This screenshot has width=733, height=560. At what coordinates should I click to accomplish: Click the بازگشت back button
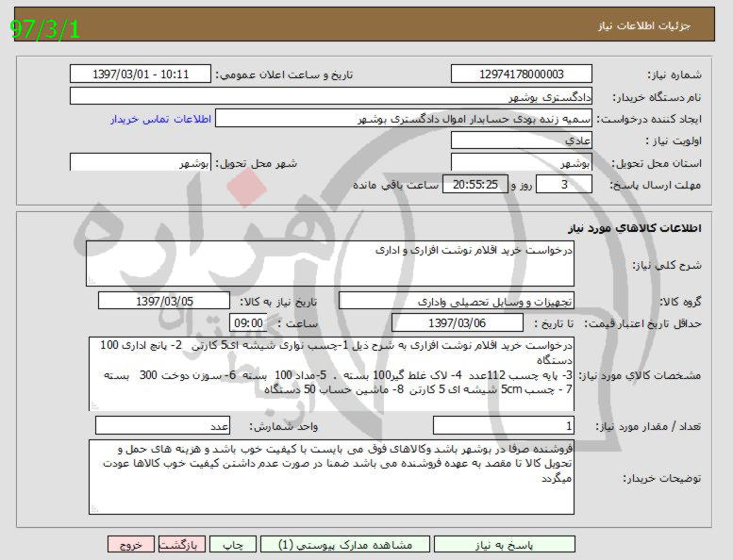pos(182,545)
